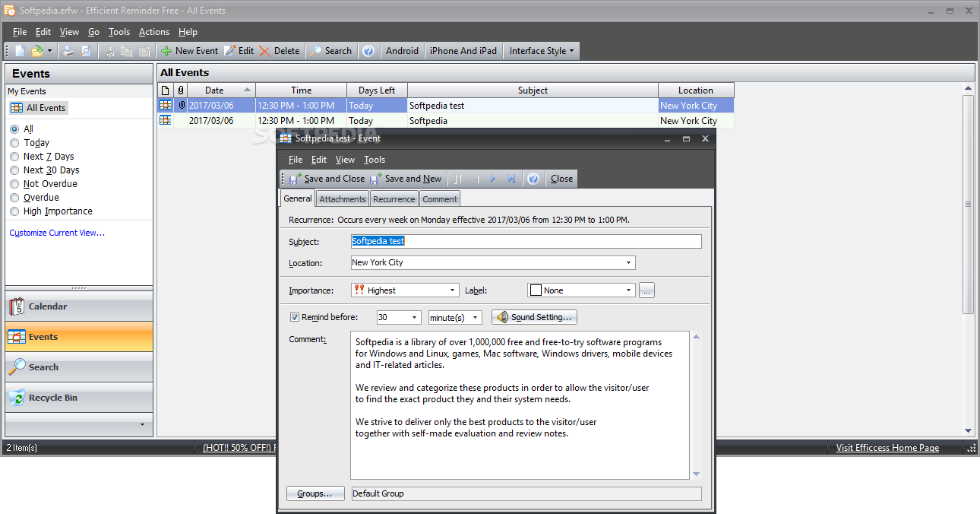Select All Events under My Events

click(39, 108)
